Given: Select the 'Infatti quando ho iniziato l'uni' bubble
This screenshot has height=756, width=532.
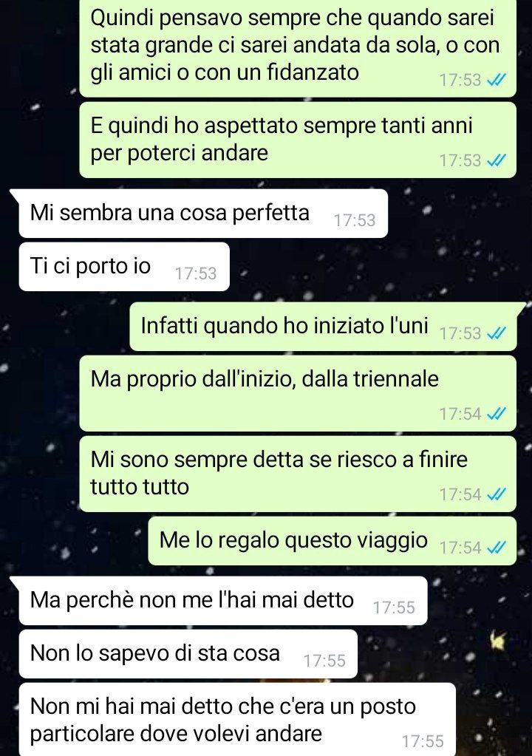Looking at the screenshot, I should tap(323, 327).
